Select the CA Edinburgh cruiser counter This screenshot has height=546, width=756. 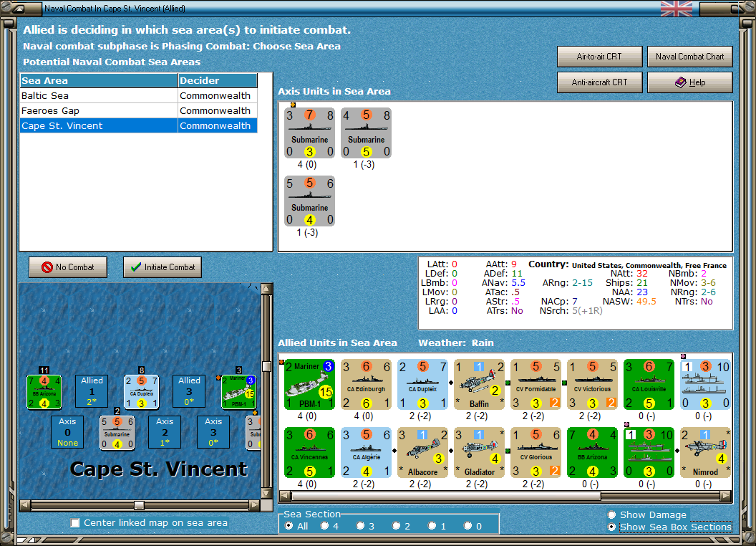tap(366, 385)
